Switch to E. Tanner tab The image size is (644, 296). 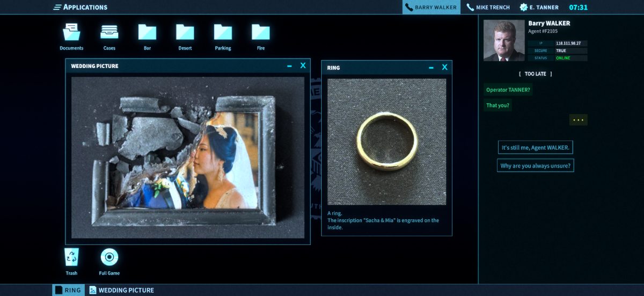coord(539,7)
